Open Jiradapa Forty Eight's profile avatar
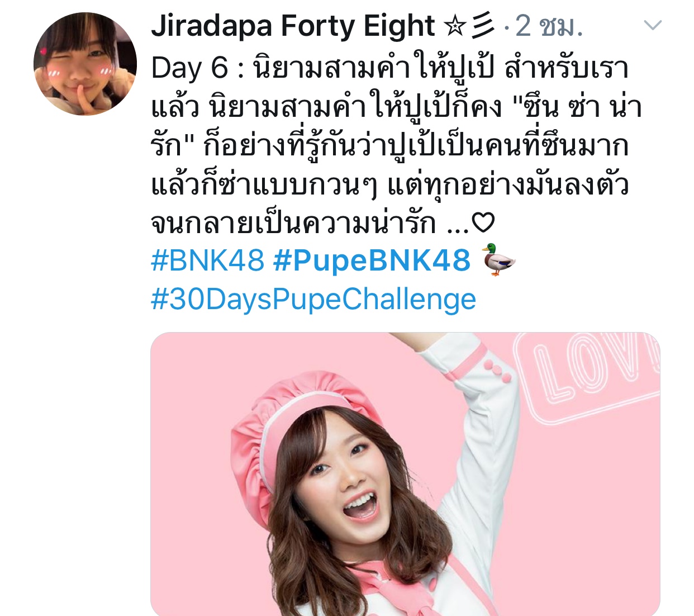 coord(85,64)
